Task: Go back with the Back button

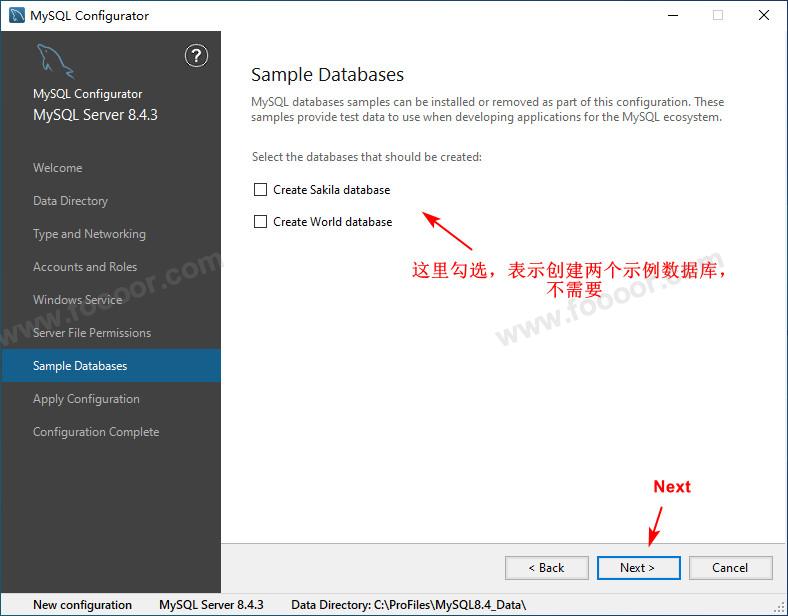Action: click(547, 567)
